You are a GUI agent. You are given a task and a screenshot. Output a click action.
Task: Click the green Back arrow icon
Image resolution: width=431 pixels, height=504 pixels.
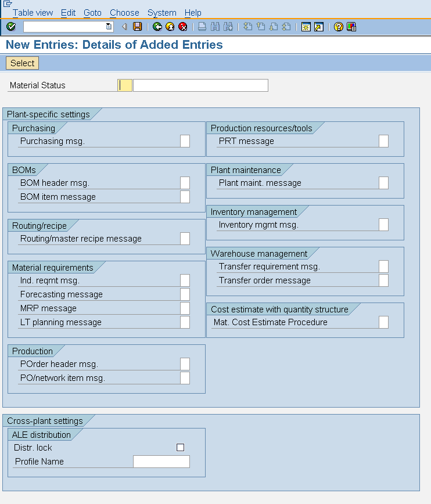(156, 26)
